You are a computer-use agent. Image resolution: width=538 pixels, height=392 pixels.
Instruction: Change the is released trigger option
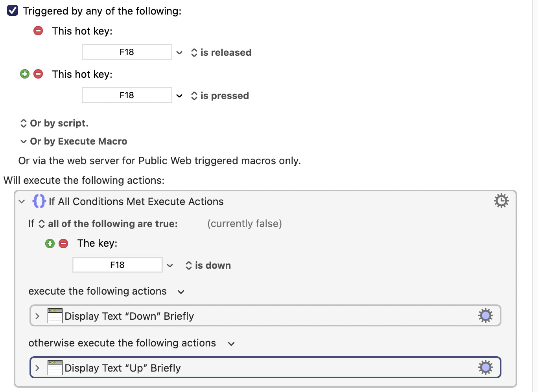click(x=221, y=53)
